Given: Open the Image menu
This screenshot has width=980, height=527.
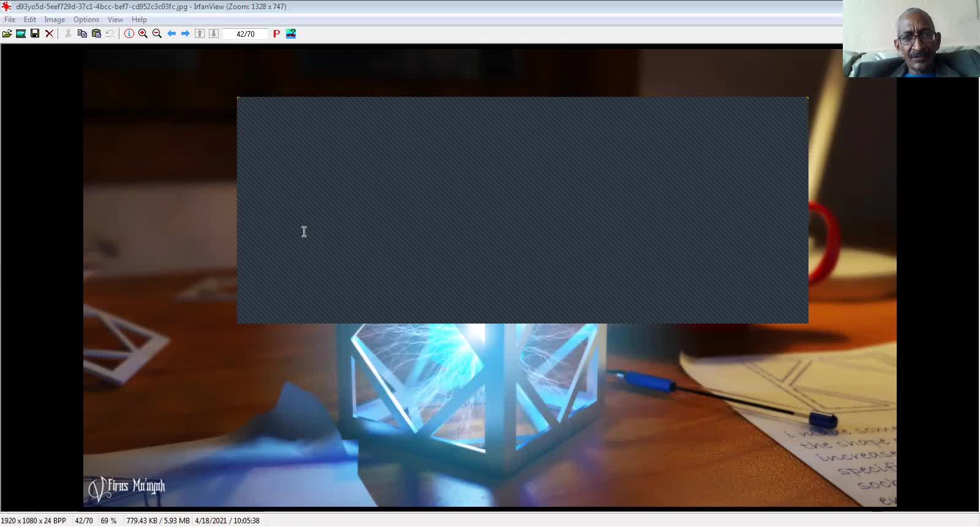Looking at the screenshot, I should 55,20.
